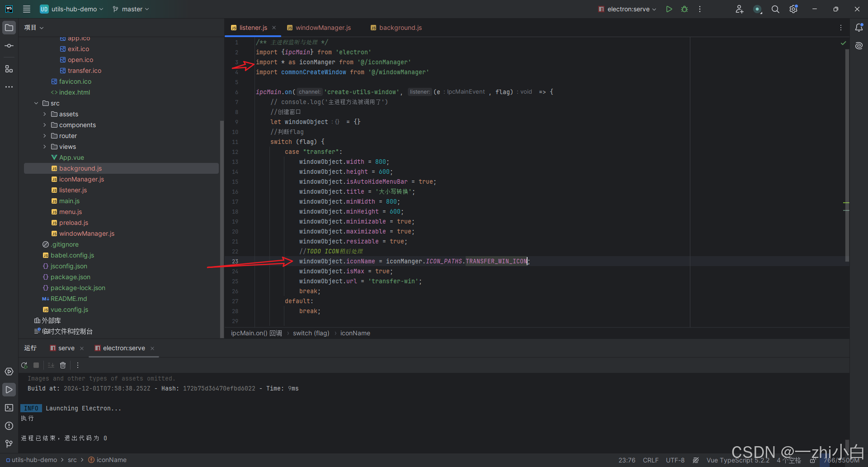Place the cursor on line 25 url assignment
Screen dimensions: 868x467
click(360, 281)
